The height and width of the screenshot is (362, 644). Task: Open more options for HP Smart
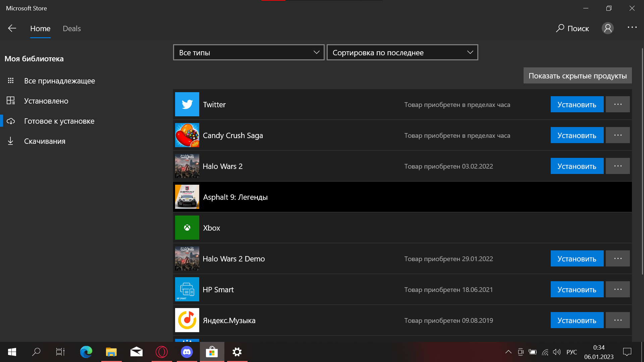(618, 289)
